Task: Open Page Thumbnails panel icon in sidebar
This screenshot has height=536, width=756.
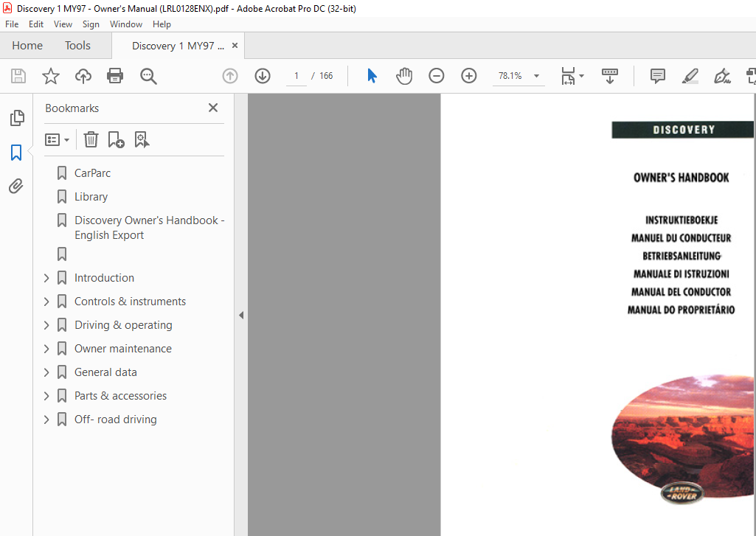Action: pos(17,118)
